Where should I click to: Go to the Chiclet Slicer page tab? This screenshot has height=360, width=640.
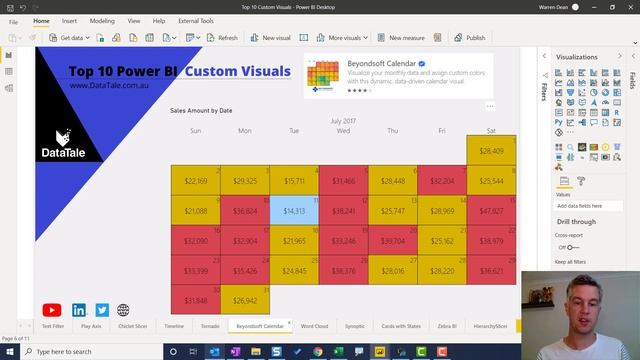pyautogui.click(x=133, y=326)
